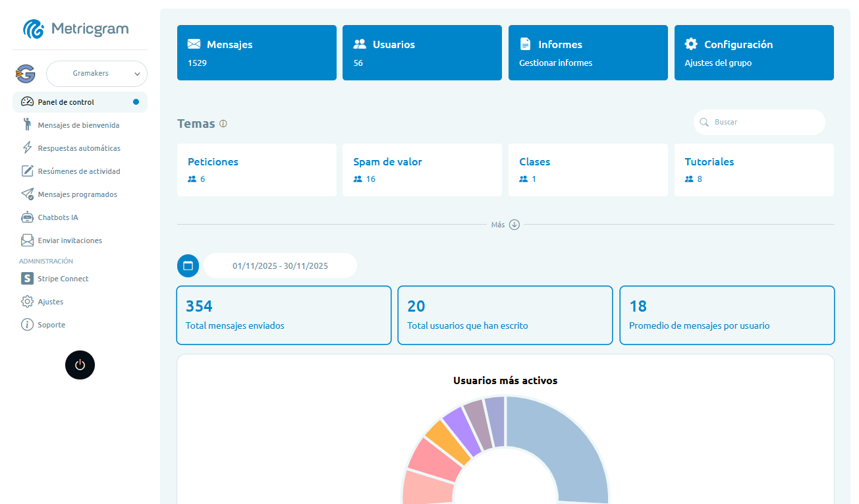This screenshot has height=504, width=859.
Task: Open the date range selector
Action: click(x=279, y=266)
